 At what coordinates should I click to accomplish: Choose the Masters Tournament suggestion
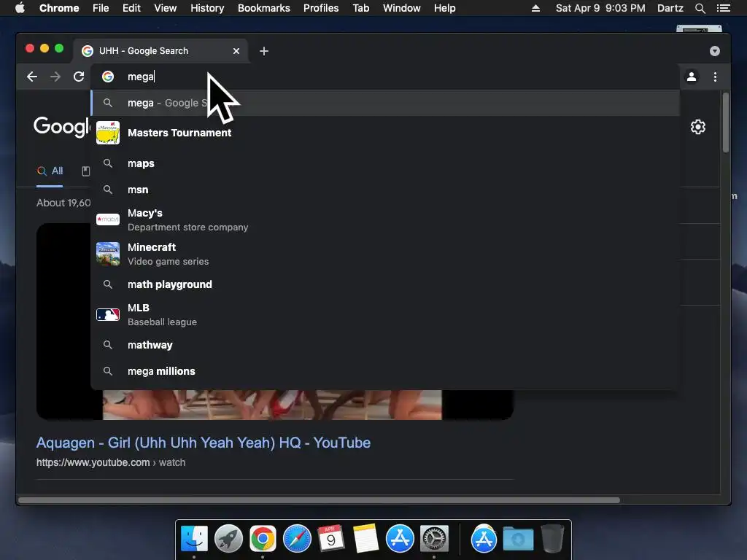pyautogui.click(x=385, y=133)
